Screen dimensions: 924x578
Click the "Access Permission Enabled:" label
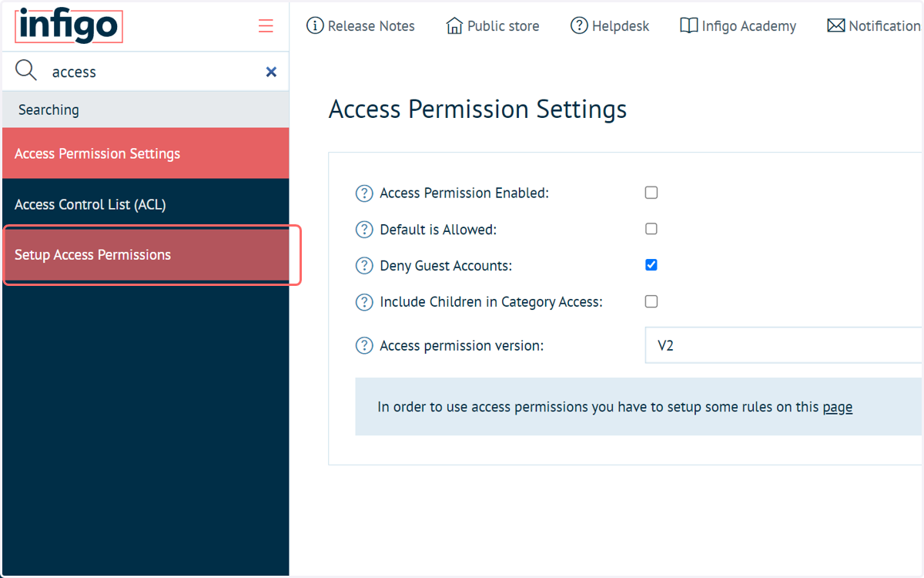click(464, 193)
